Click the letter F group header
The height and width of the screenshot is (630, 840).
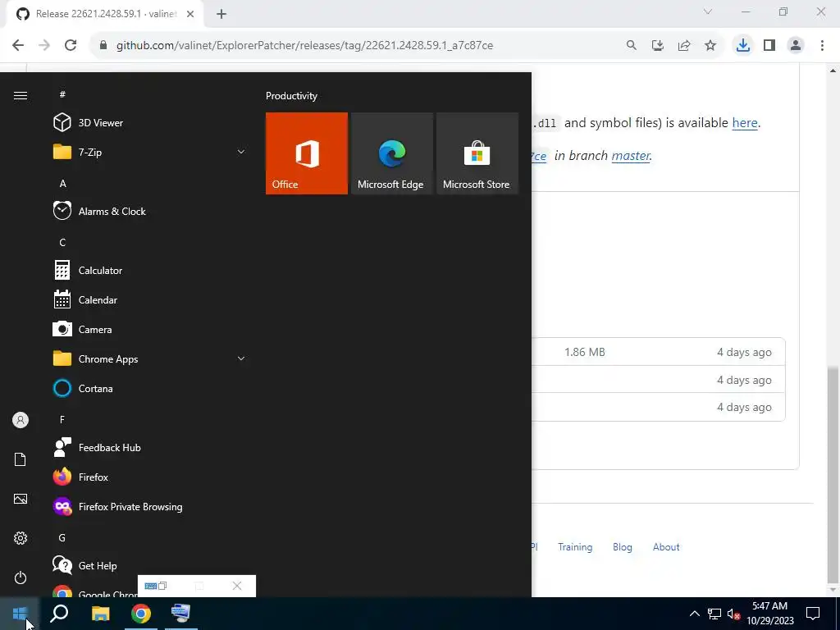coord(62,419)
